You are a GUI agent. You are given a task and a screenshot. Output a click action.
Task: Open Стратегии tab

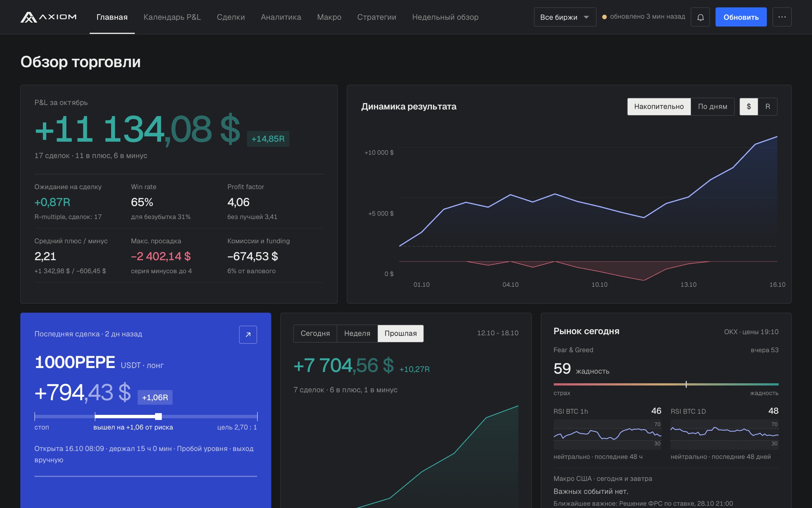[x=377, y=17]
